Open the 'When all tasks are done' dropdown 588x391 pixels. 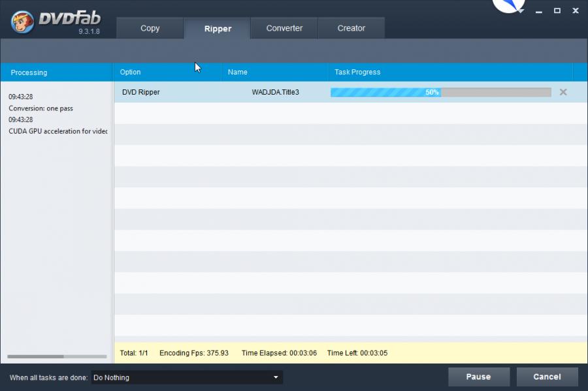coord(187,377)
